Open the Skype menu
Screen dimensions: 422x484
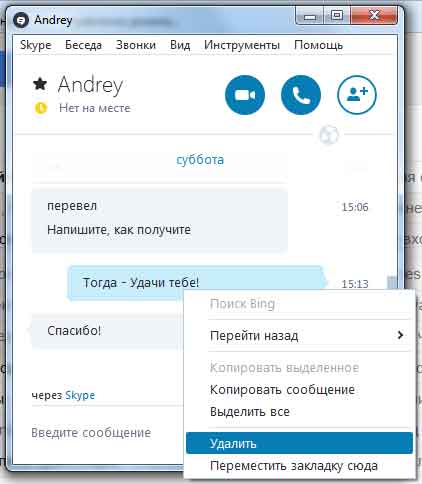point(36,45)
